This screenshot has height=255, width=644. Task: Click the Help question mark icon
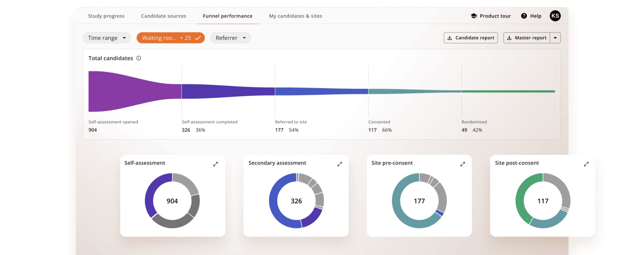click(524, 16)
